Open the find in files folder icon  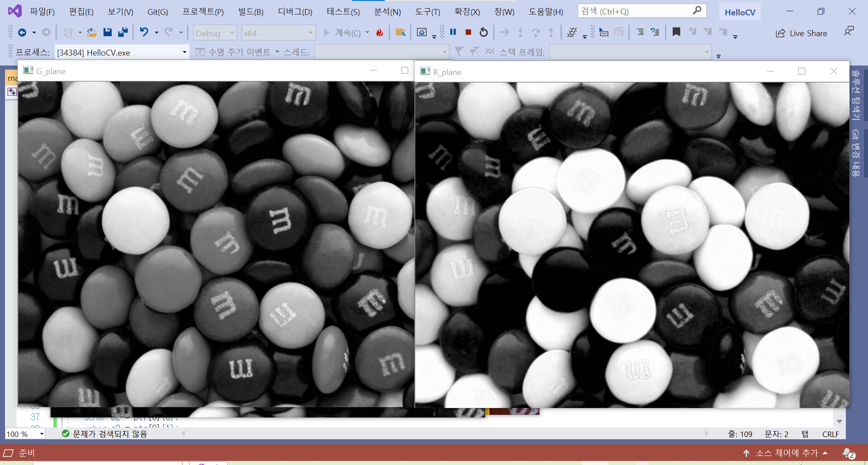tap(400, 33)
